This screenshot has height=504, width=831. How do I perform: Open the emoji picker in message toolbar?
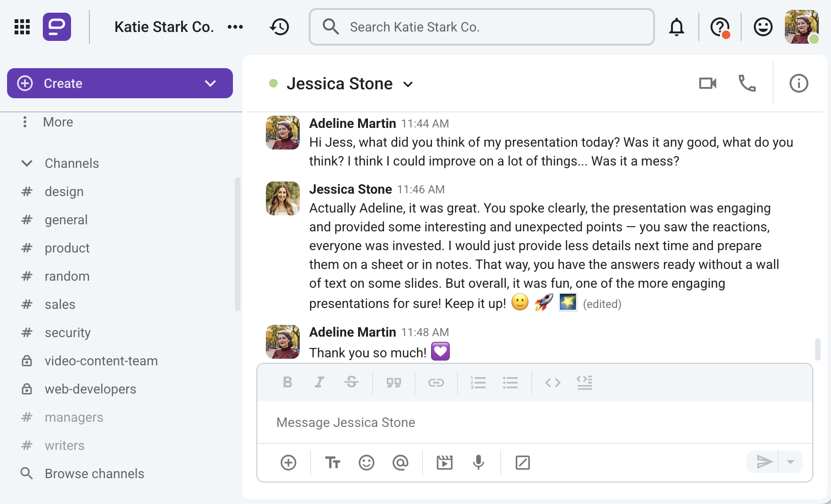pyautogui.click(x=367, y=463)
